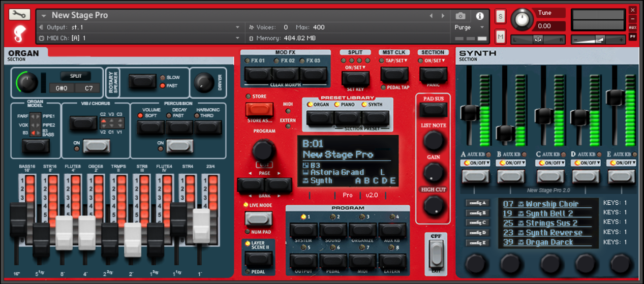
Task: Go to next instrument arrow
Action: point(443,16)
